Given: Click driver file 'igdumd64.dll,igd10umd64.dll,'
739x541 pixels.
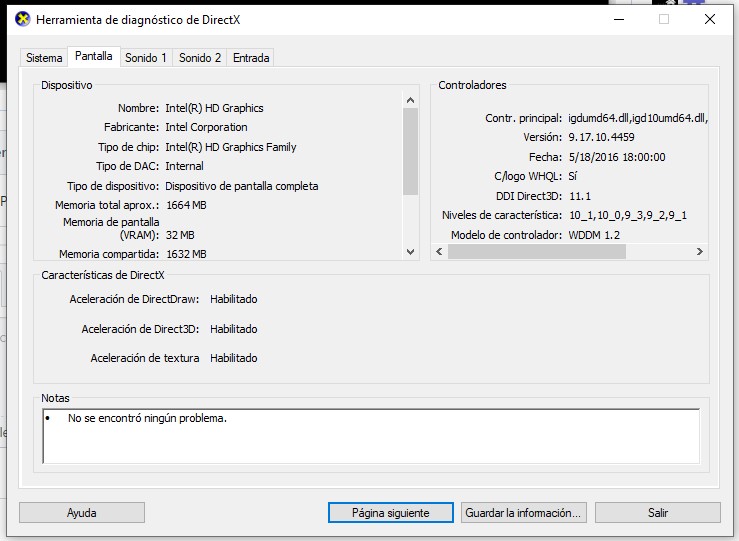Looking at the screenshot, I should [x=638, y=118].
